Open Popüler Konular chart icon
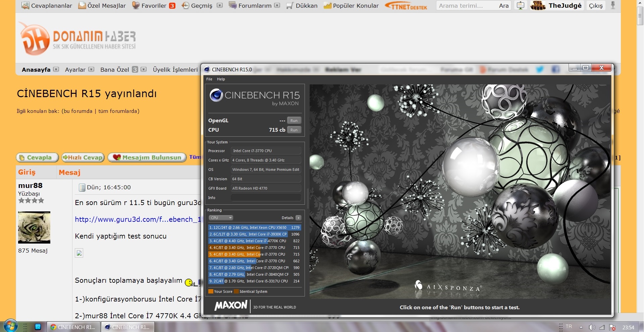The height and width of the screenshot is (332, 644). click(328, 6)
